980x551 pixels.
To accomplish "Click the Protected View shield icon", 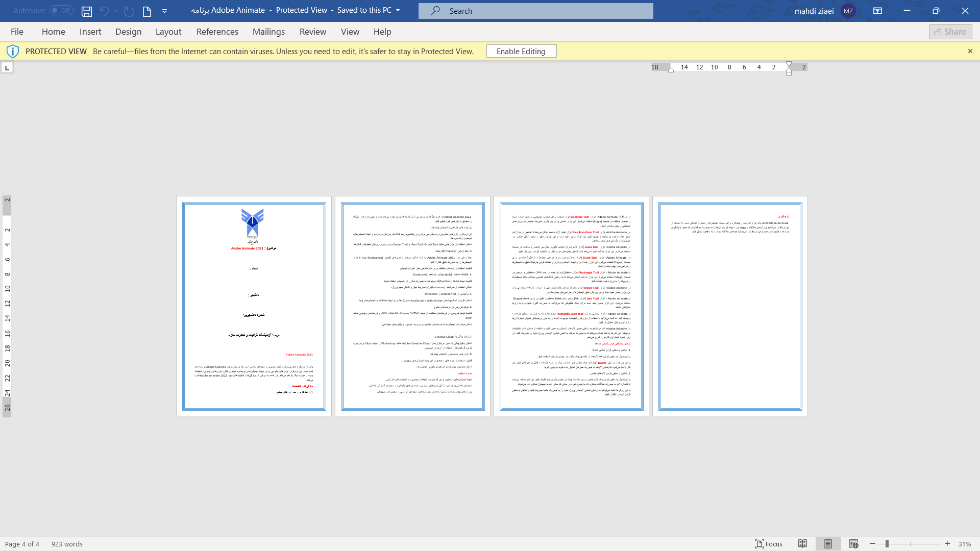I will click(x=13, y=51).
